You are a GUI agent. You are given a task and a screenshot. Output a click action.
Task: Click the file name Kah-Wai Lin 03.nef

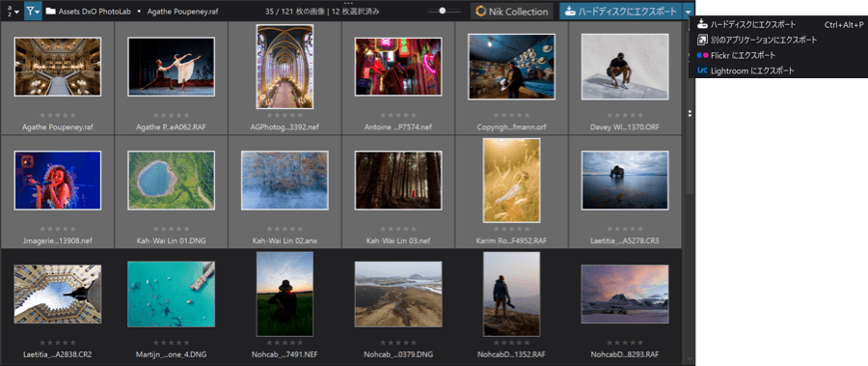(x=398, y=241)
